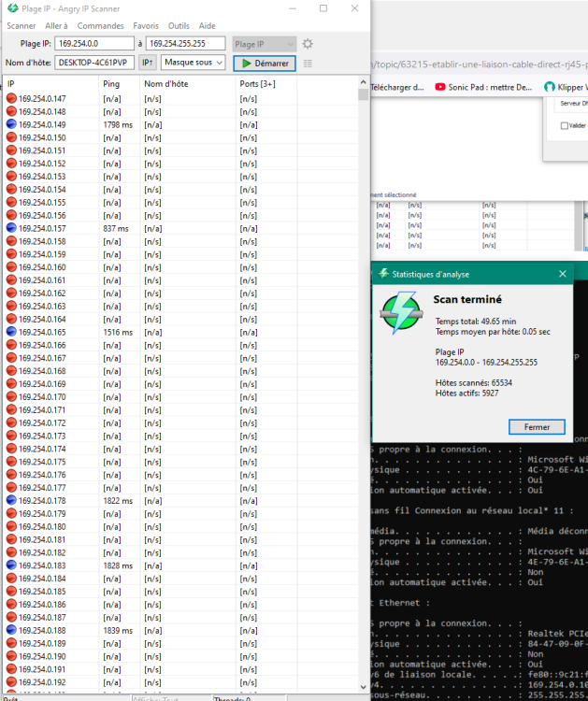588x701 pixels.
Task: Close the Statistiques d'analyse dialog with X
Action: coord(563,274)
